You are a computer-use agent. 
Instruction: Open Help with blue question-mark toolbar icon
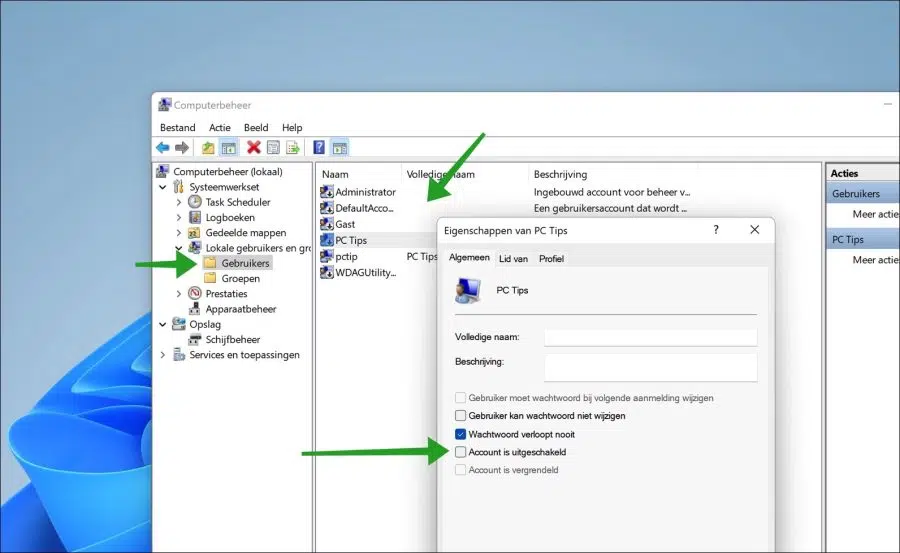(319, 148)
